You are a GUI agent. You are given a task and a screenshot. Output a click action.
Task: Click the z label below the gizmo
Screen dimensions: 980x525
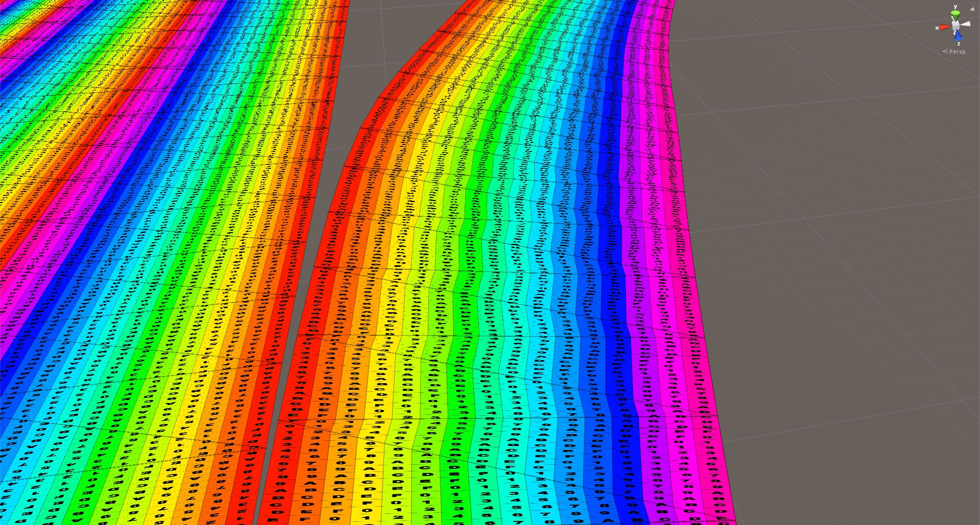pyautogui.click(x=959, y=44)
